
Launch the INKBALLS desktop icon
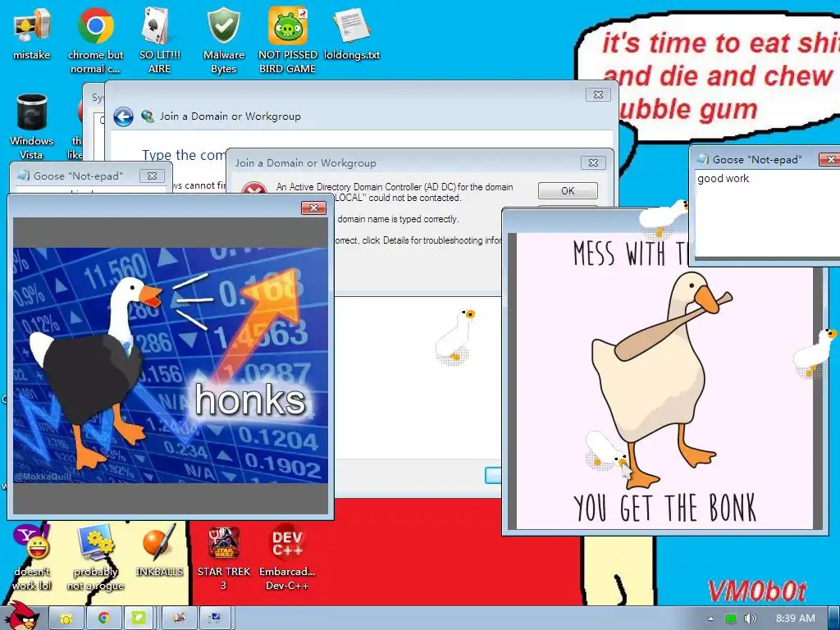160,550
